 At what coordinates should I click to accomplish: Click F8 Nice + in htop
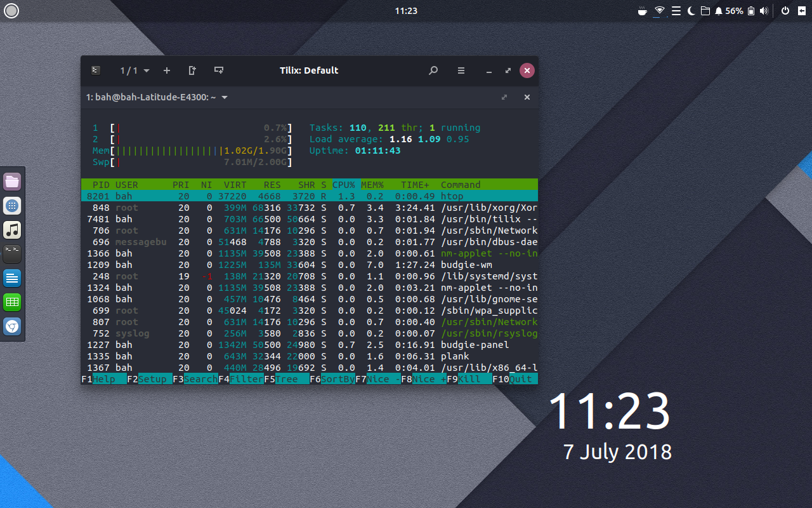pyautogui.click(x=424, y=379)
